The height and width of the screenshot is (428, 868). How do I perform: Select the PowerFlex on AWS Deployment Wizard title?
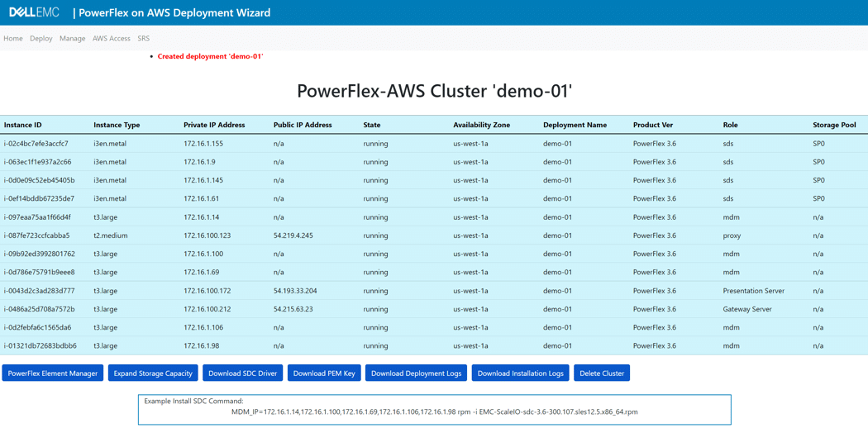175,12
